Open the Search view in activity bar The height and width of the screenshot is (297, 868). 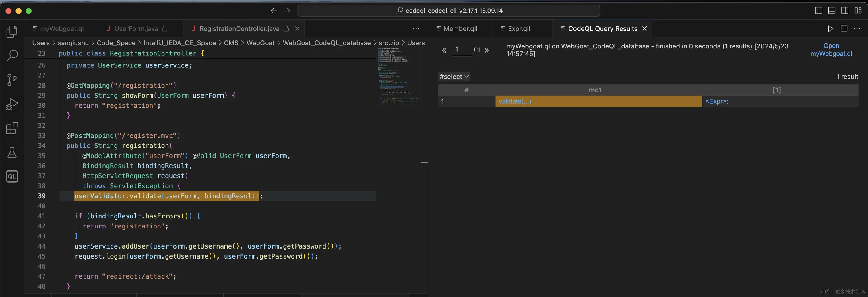(12, 56)
